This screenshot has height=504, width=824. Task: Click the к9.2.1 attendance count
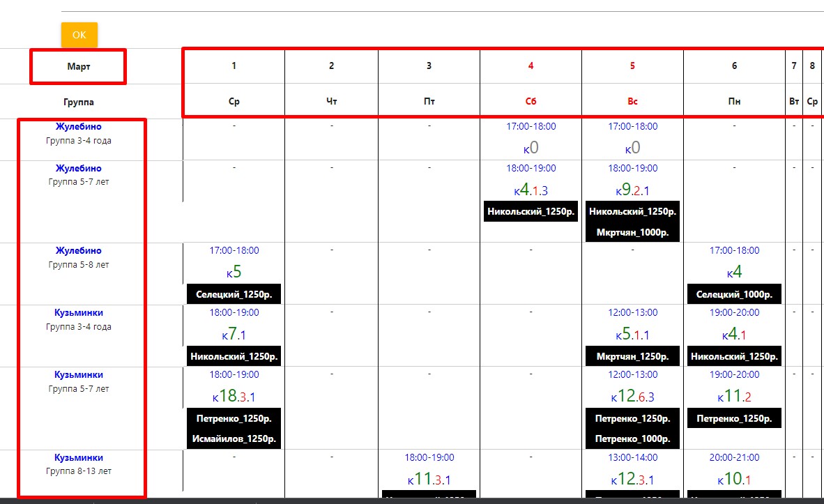[x=632, y=190]
